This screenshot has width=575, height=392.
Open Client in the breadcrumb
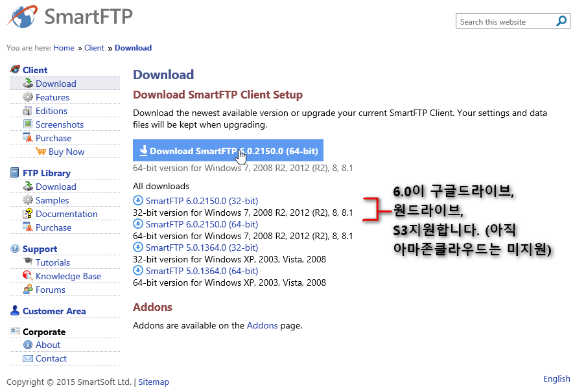point(94,48)
